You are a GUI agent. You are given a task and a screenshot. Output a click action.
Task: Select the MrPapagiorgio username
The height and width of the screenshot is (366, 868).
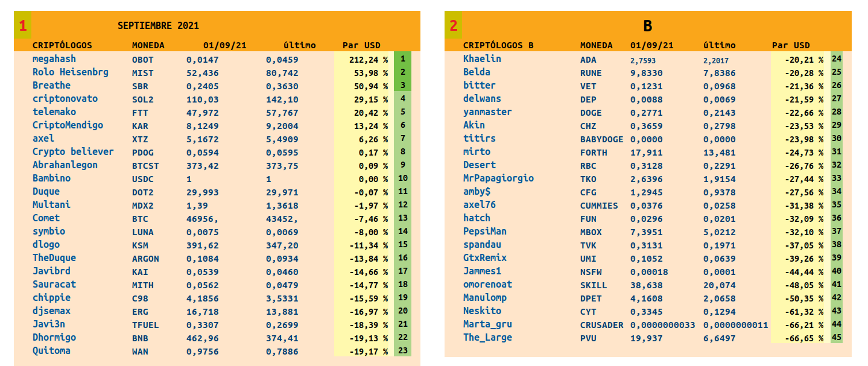(498, 178)
